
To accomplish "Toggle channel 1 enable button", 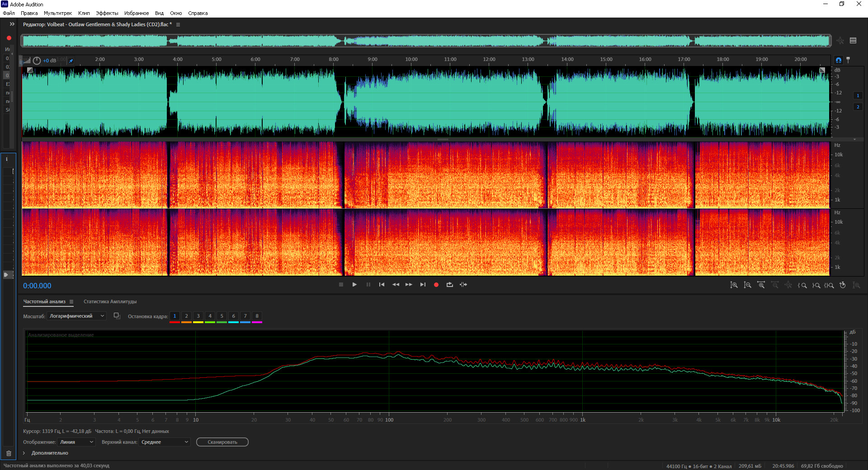I will tap(858, 95).
